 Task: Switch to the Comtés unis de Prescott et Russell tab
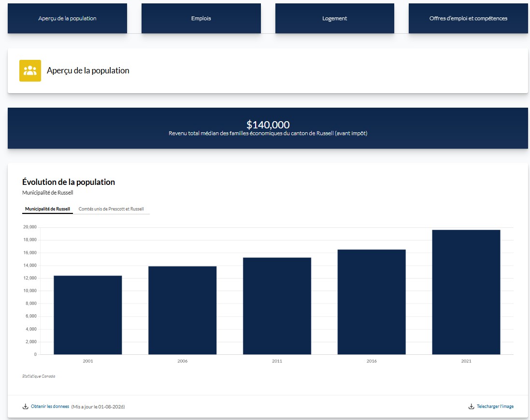(112, 209)
